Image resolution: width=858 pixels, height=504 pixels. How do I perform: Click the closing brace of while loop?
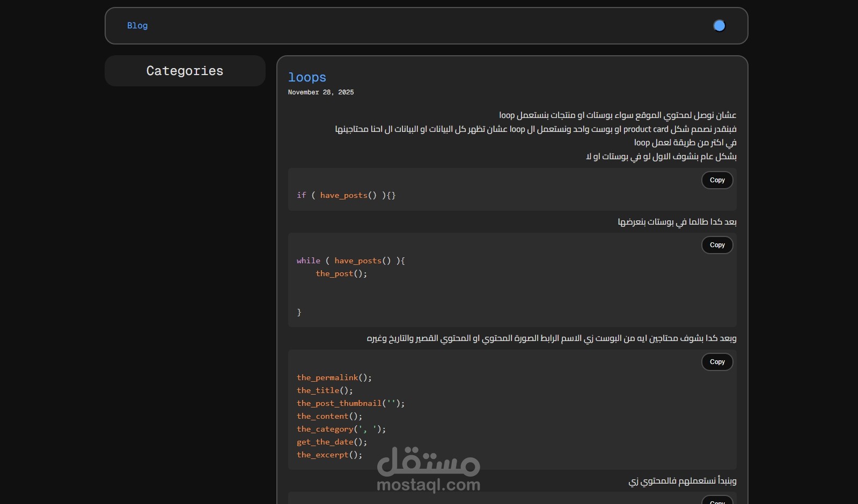coord(299,312)
